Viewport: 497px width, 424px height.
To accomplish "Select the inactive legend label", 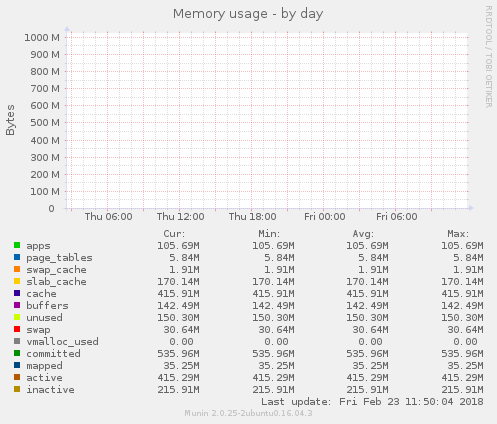I will (x=50, y=390).
